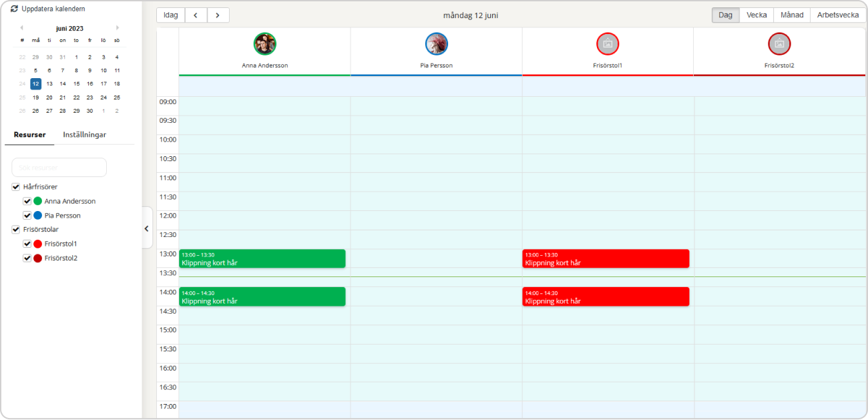
Task: Click the 15:30 time label
Action: (168, 349)
